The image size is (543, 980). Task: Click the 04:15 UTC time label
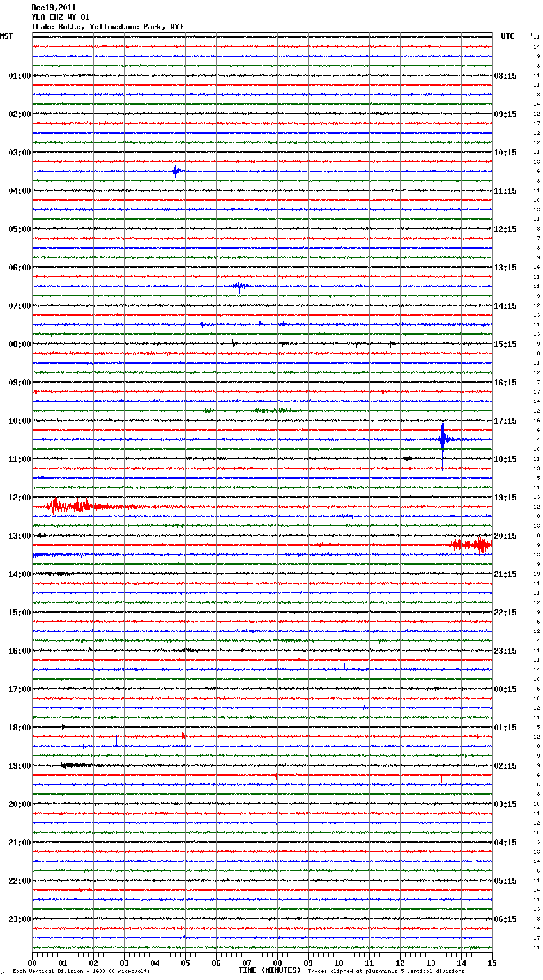pyautogui.click(x=505, y=843)
